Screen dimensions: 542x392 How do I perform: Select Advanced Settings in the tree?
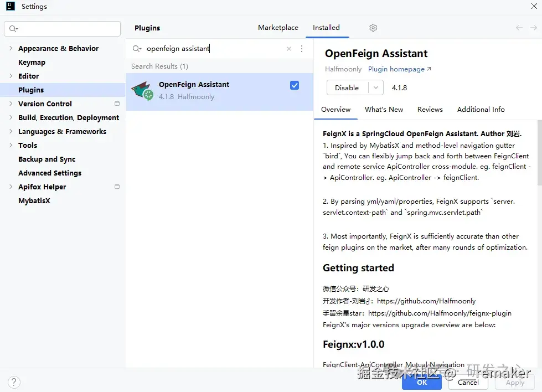click(x=50, y=173)
